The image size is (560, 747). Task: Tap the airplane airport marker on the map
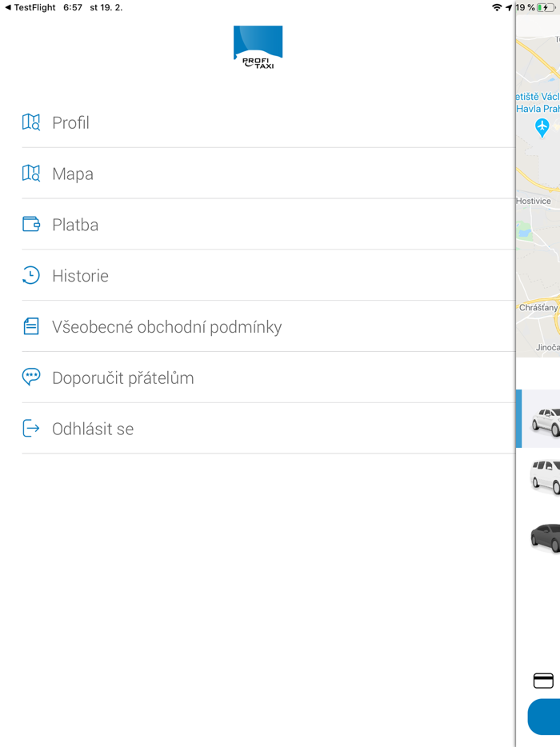[542, 127]
